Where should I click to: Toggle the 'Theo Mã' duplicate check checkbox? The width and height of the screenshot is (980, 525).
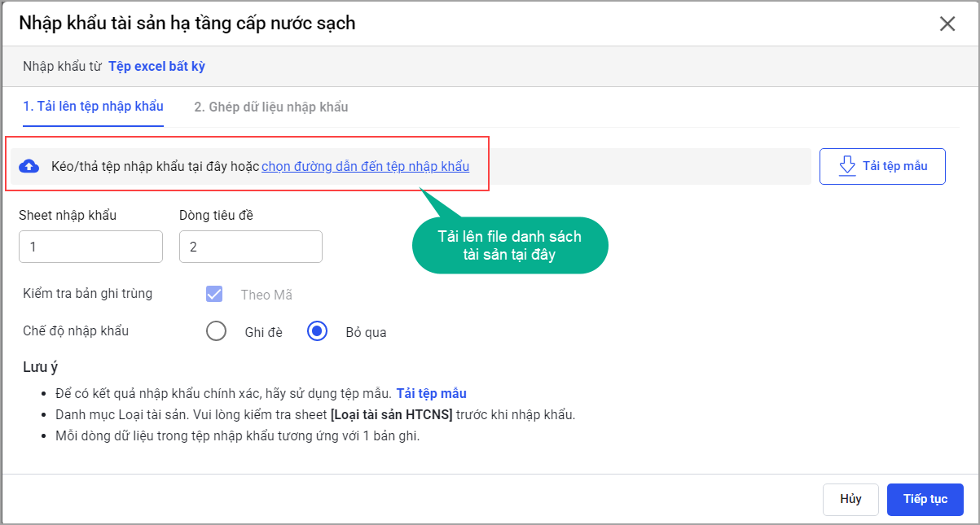point(215,295)
